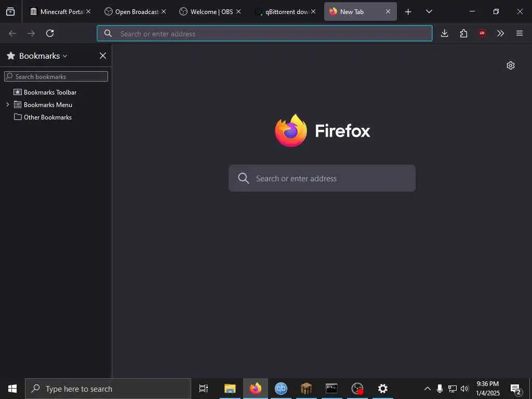Open the Extensions puzzle icon
Screen dimensions: 532x399
[x=463, y=33]
